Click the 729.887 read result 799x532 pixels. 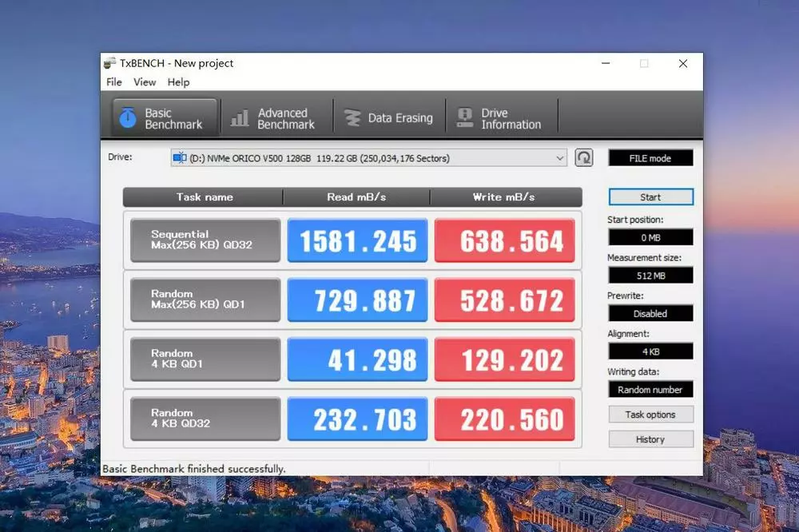pos(357,300)
